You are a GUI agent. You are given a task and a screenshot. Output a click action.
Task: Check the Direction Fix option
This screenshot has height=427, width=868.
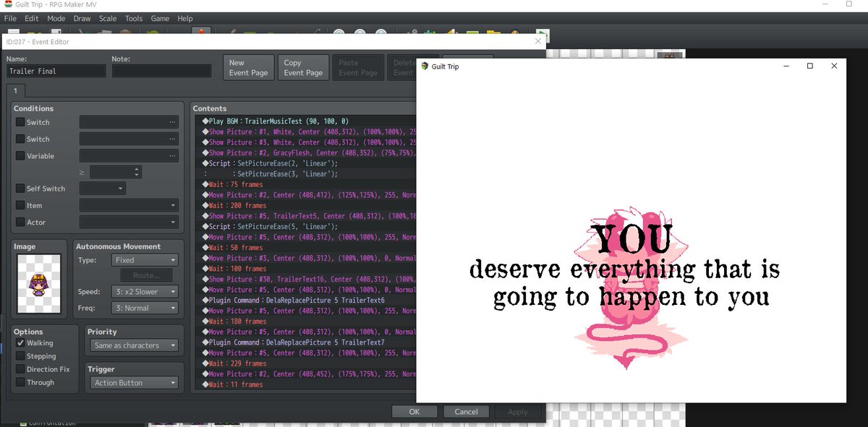[20, 369]
